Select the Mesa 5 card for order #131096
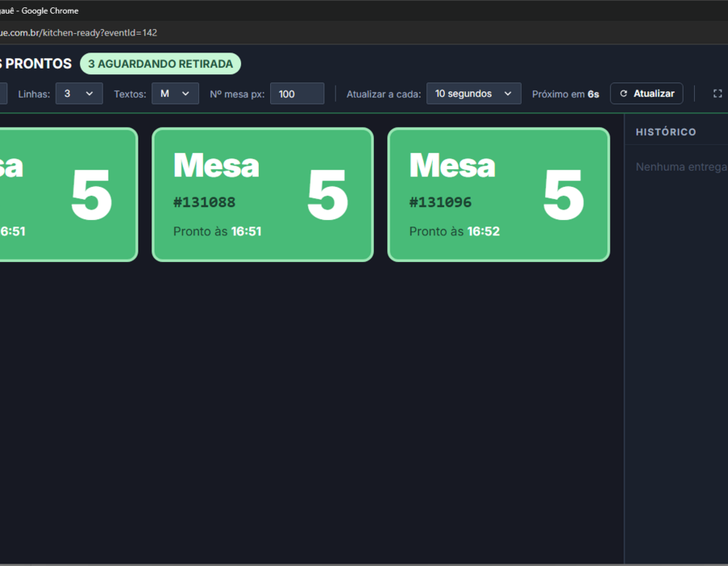 (x=498, y=194)
